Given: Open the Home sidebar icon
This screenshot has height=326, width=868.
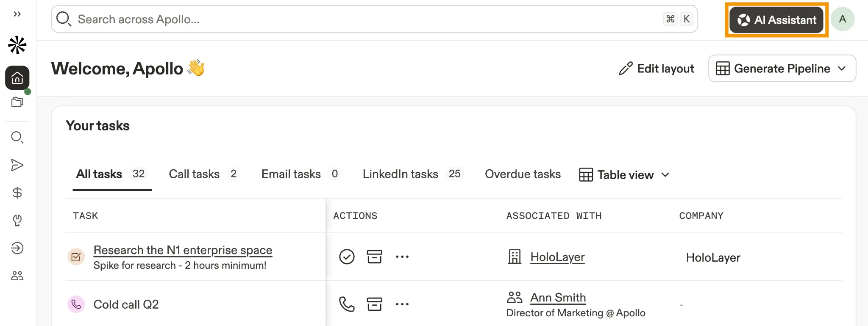Looking at the screenshot, I should pos(17,78).
